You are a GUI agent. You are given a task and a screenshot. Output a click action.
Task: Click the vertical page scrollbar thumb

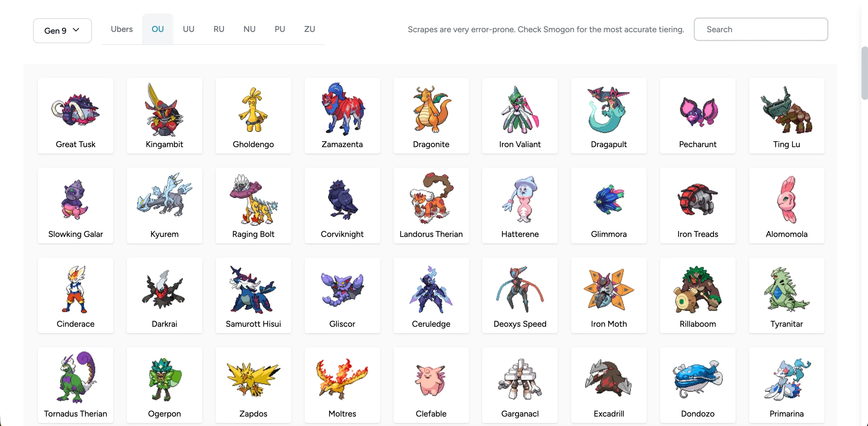click(864, 72)
